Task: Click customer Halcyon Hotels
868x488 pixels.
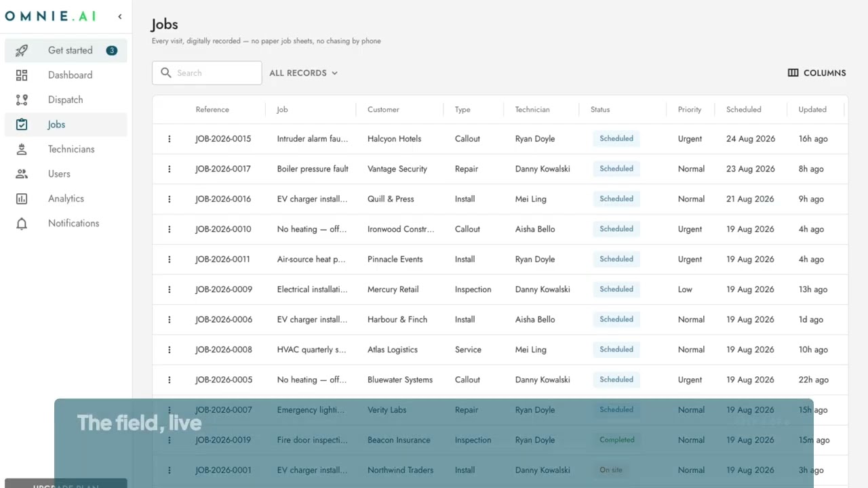Action: [x=394, y=139]
